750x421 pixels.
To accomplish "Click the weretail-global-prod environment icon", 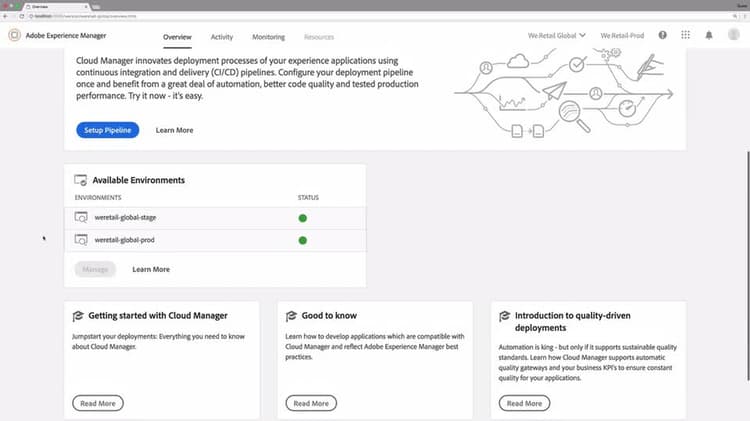I will (x=81, y=240).
